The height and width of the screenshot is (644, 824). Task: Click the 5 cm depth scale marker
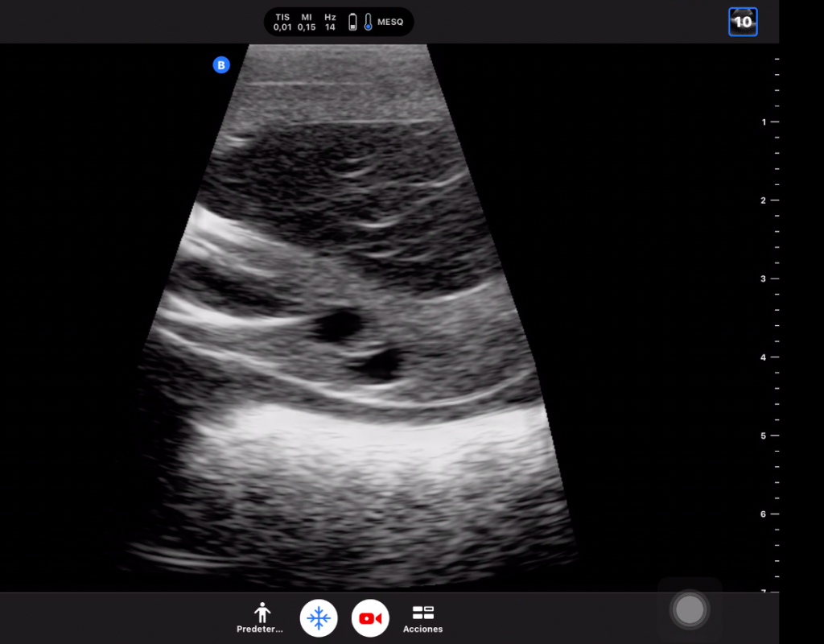click(768, 436)
